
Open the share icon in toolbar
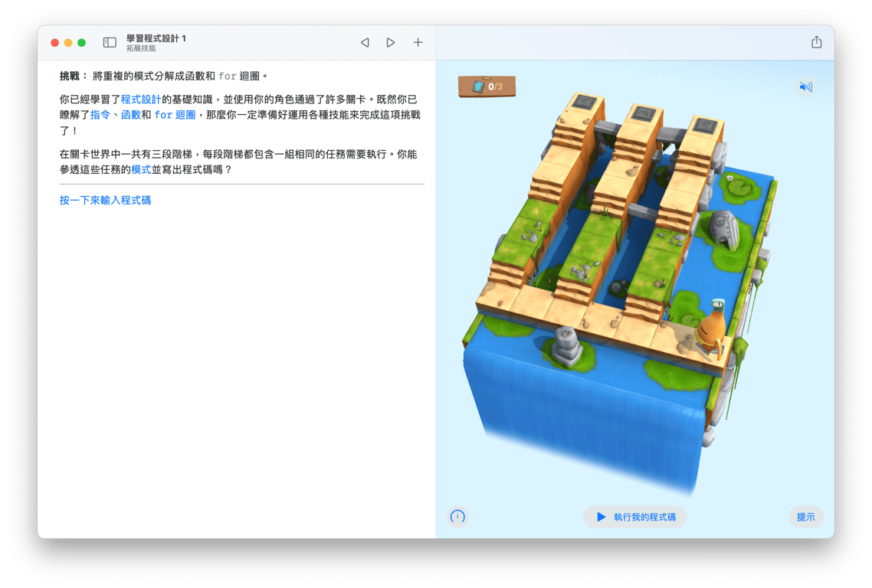pyautogui.click(x=816, y=42)
